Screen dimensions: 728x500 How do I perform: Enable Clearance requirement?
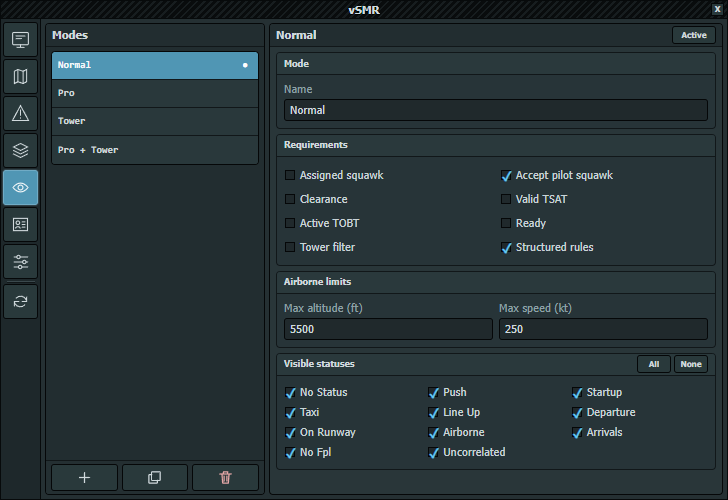point(290,199)
